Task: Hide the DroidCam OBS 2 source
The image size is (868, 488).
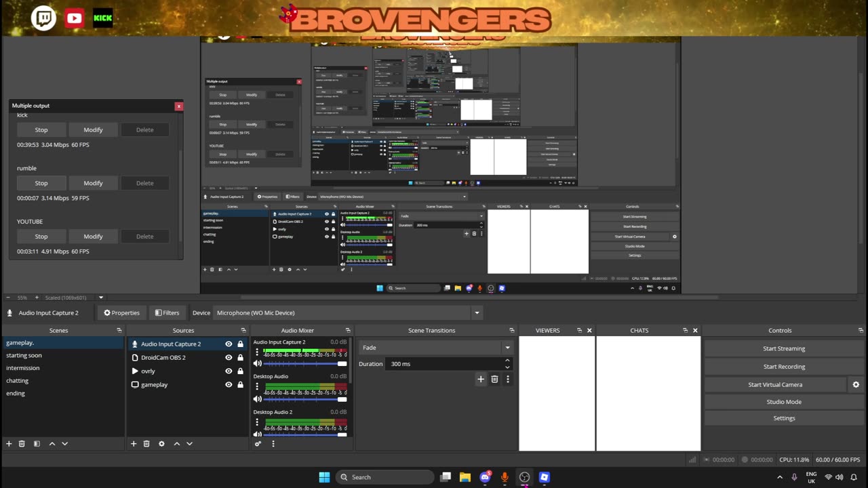Action: tap(229, 358)
